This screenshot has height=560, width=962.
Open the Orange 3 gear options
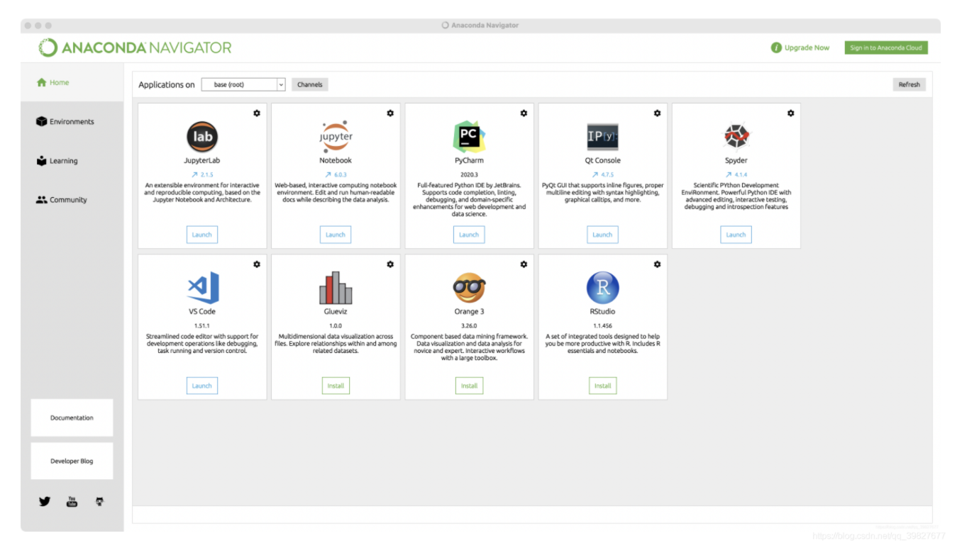coord(524,264)
